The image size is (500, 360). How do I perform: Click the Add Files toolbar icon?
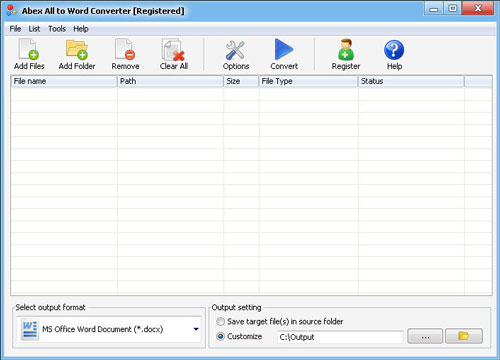(x=29, y=49)
